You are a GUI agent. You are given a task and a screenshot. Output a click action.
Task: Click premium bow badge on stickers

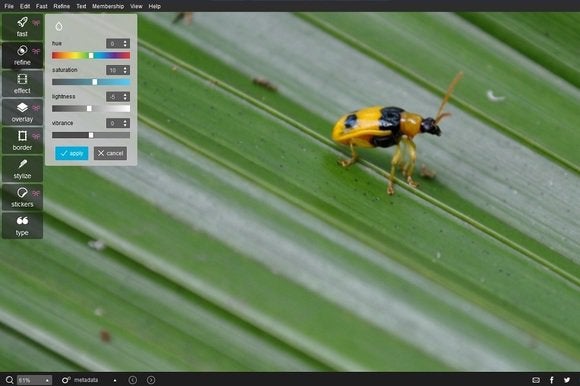pyautogui.click(x=36, y=193)
